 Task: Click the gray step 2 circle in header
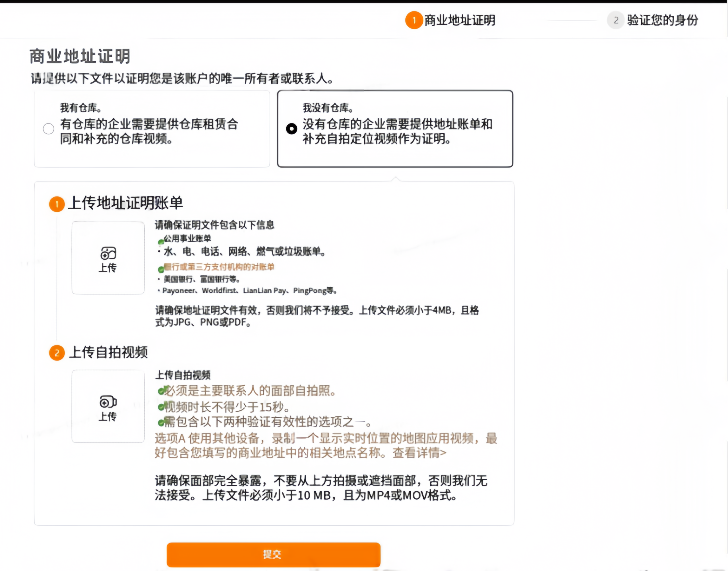coord(615,20)
